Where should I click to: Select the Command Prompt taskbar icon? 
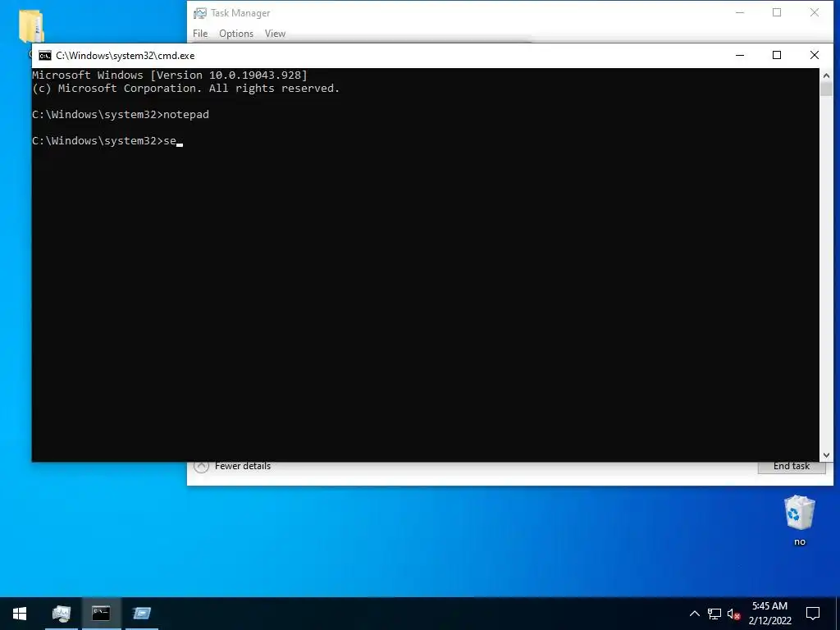pos(101,614)
